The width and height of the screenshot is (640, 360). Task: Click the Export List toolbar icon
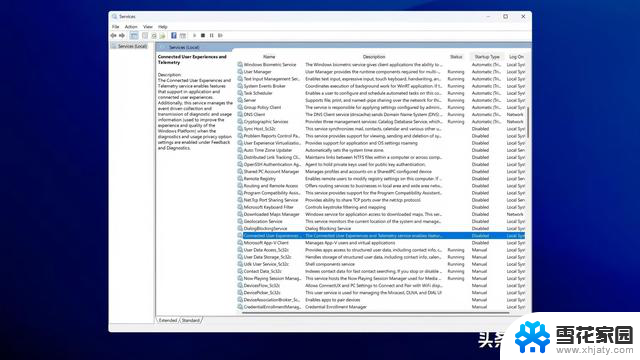point(162,36)
